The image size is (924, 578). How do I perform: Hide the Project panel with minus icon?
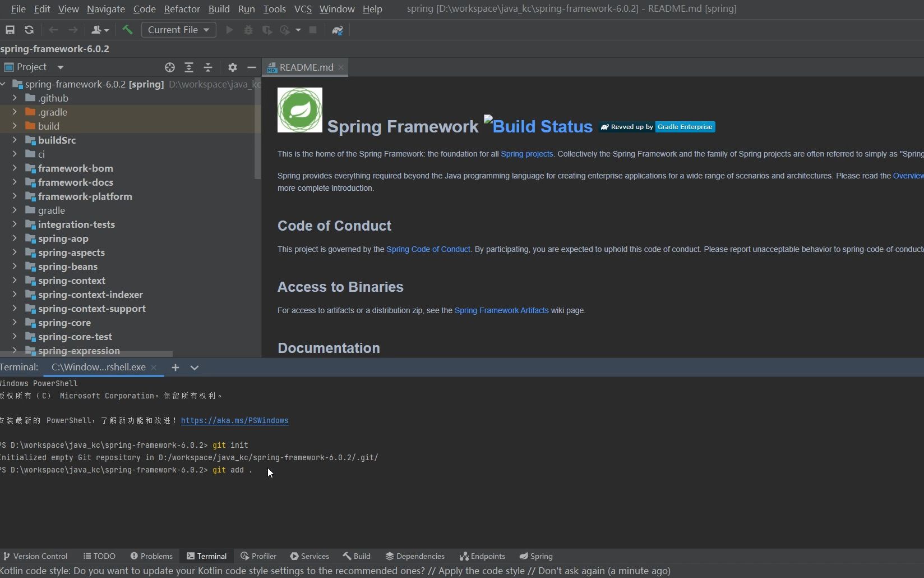(x=252, y=67)
